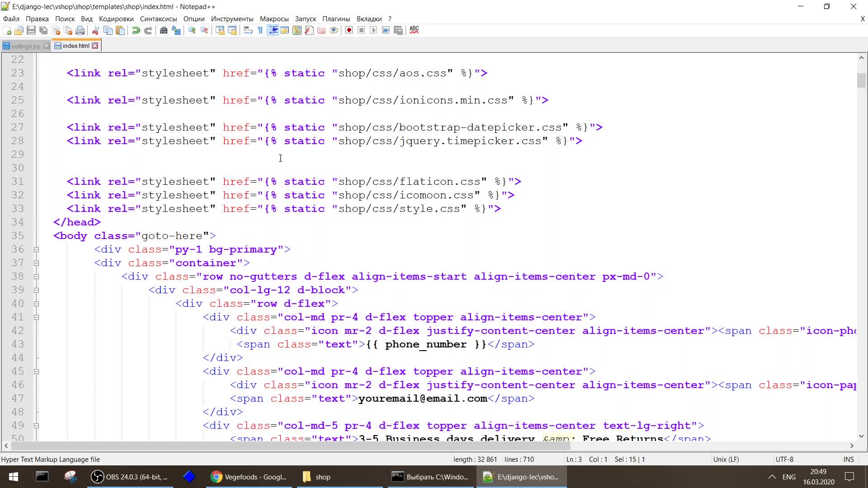Collapse the fold at line 49

[36, 426]
